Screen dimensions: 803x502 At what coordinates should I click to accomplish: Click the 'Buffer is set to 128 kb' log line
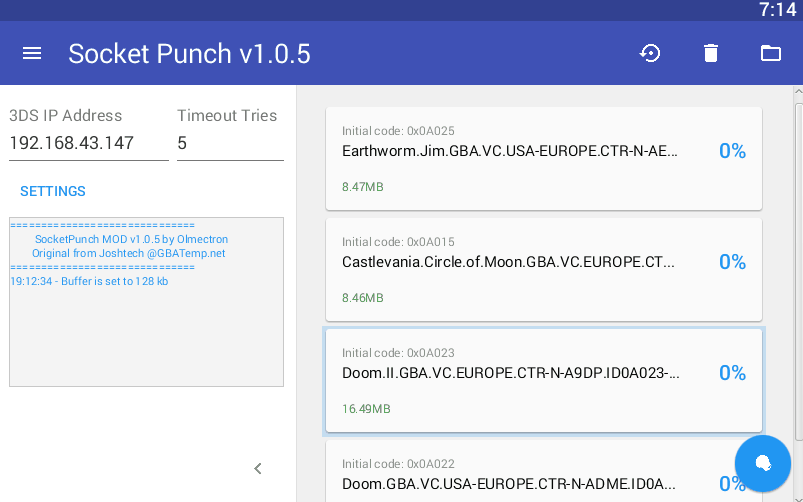pos(89,281)
